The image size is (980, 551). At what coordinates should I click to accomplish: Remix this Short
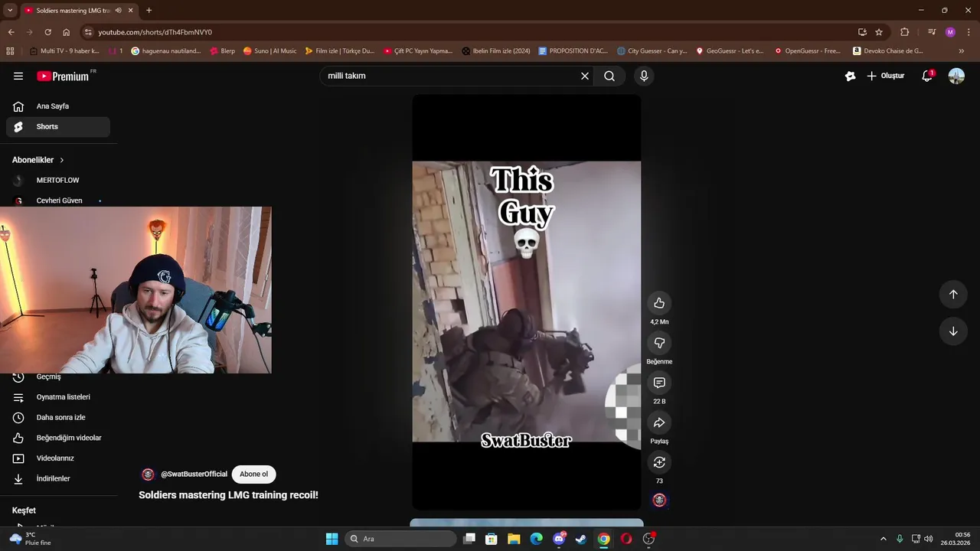point(659,462)
